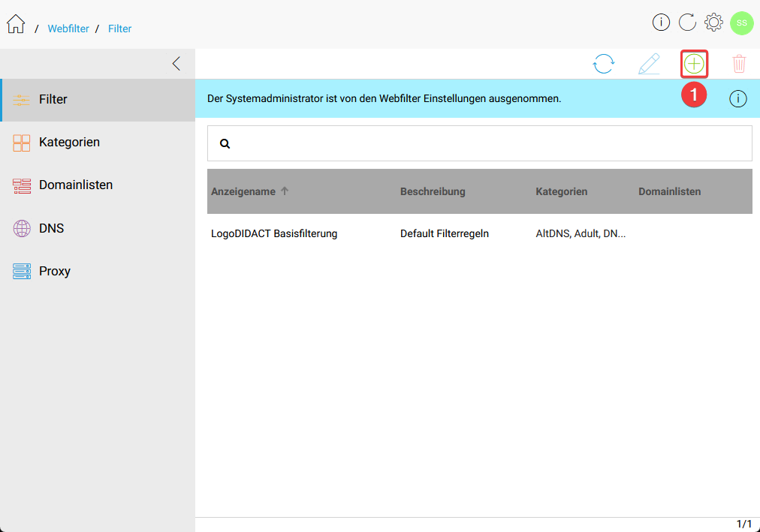Click the search magnifier icon
Image resolution: width=760 pixels, height=532 pixels.
click(x=225, y=144)
